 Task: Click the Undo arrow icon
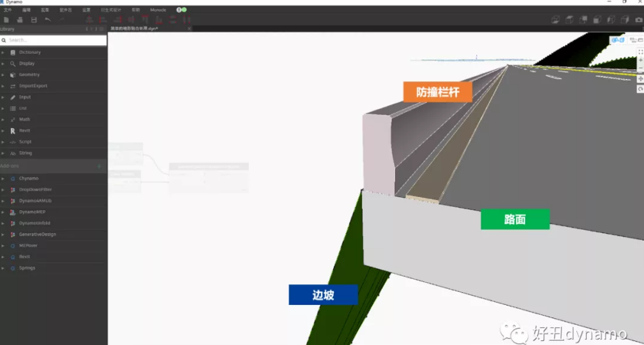click(x=48, y=19)
